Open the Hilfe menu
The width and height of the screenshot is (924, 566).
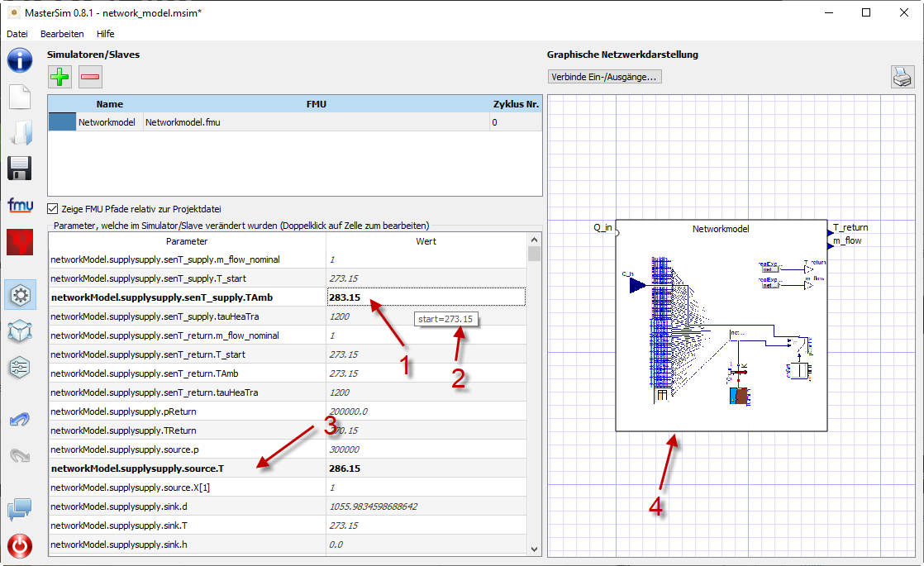(x=106, y=34)
